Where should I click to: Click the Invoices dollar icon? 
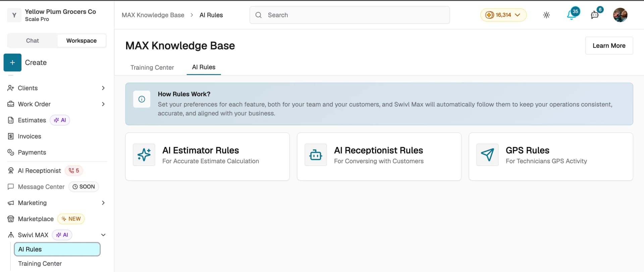click(x=11, y=136)
